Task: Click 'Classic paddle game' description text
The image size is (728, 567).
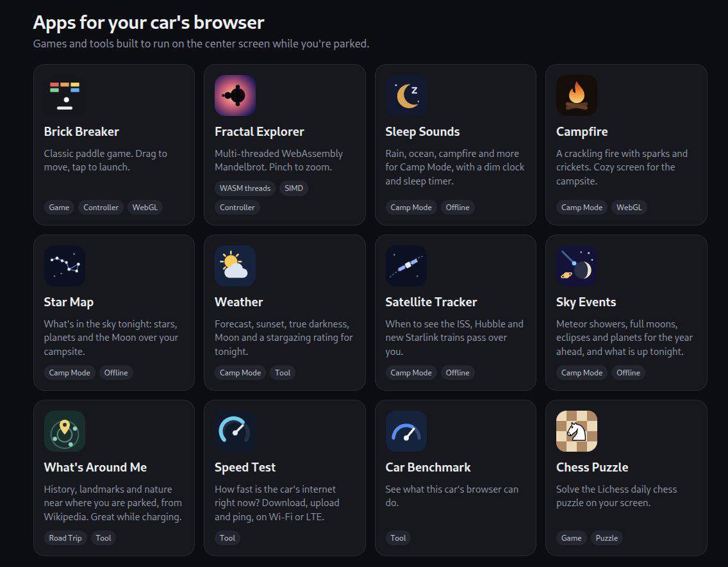Action: pos(105,160)
